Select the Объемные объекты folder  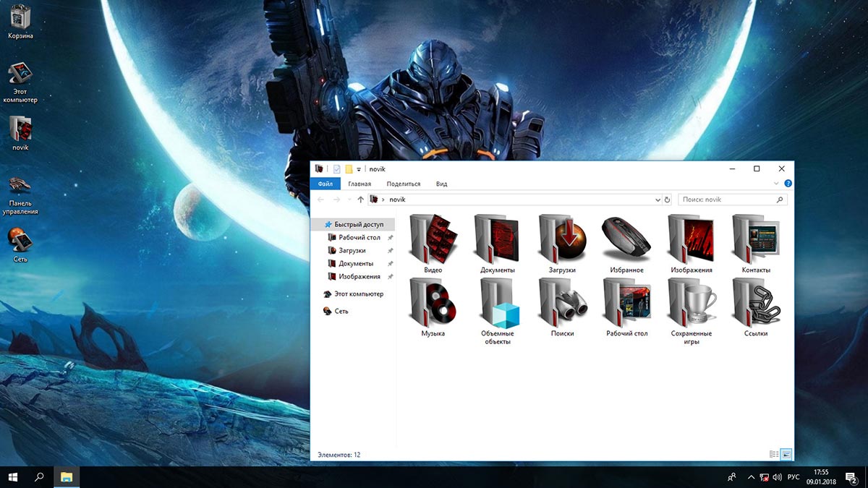pyautogui.click(x=498, y=303)
